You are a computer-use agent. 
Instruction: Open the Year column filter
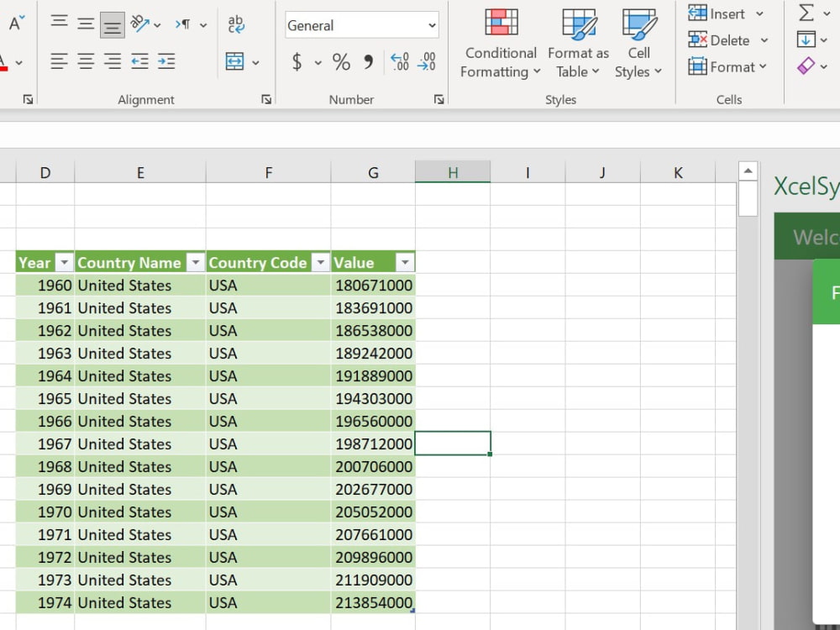pos(65,262)
